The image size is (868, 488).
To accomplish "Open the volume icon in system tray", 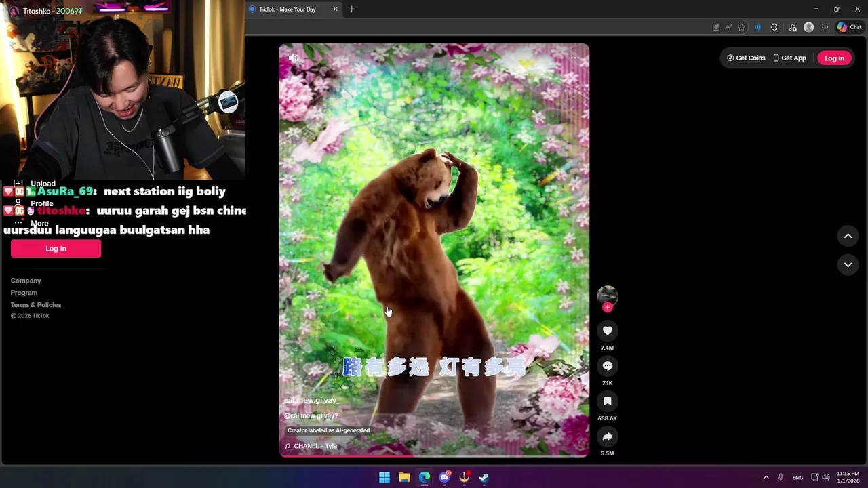I will [826, 477].
